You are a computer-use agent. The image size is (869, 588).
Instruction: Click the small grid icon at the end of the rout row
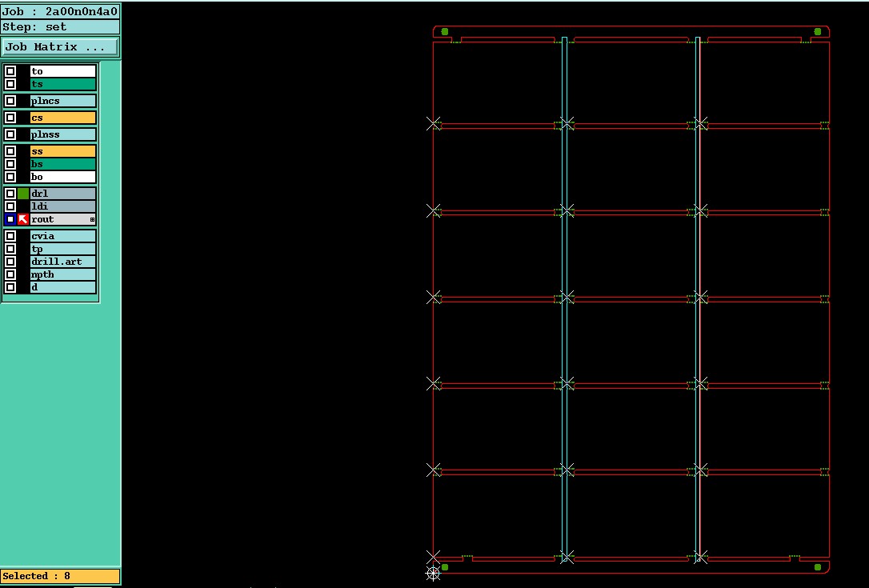92,220
